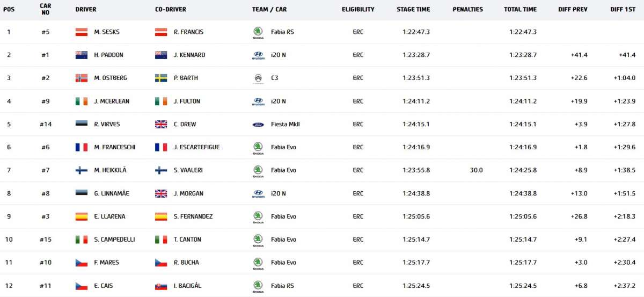Sort by the TOTAL TIME column header
644x297 pixels.
point(520,9)
